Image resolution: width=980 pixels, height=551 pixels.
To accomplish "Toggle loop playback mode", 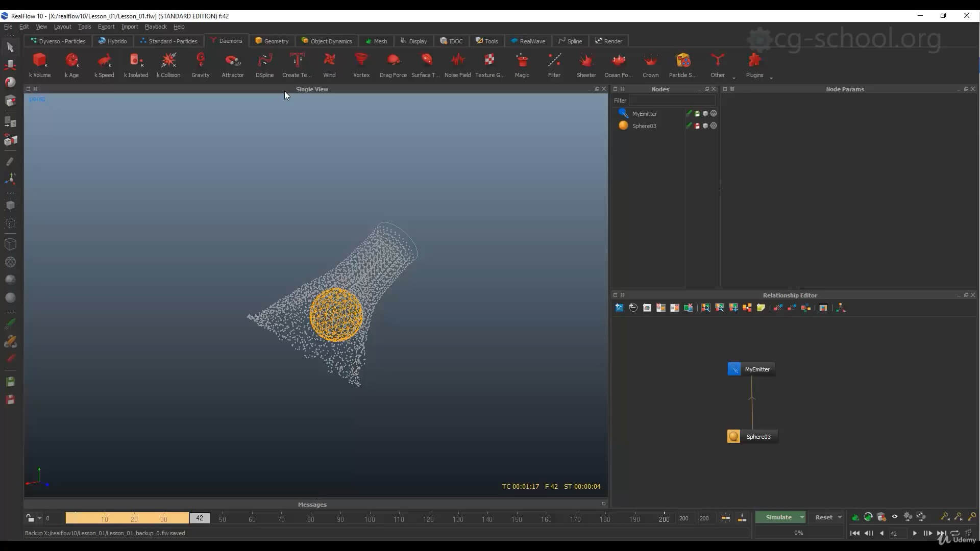I will point(954,533).
